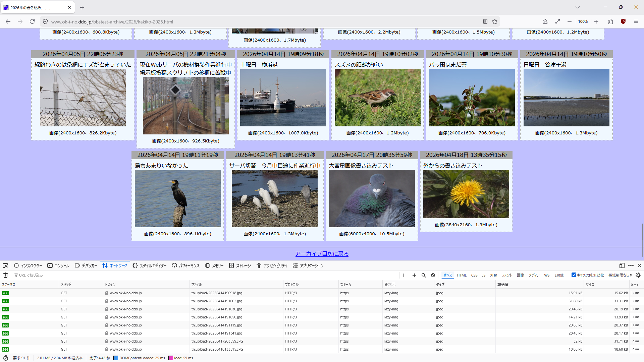Open the devtools three-dot customize menu
644x362 pixels.
[x=631, y=265]
